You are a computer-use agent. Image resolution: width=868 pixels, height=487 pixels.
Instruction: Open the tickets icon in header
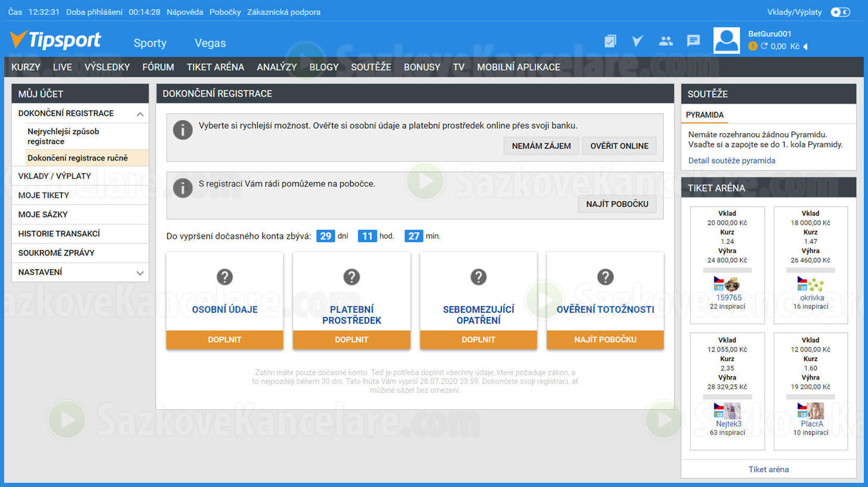(610, 41)
